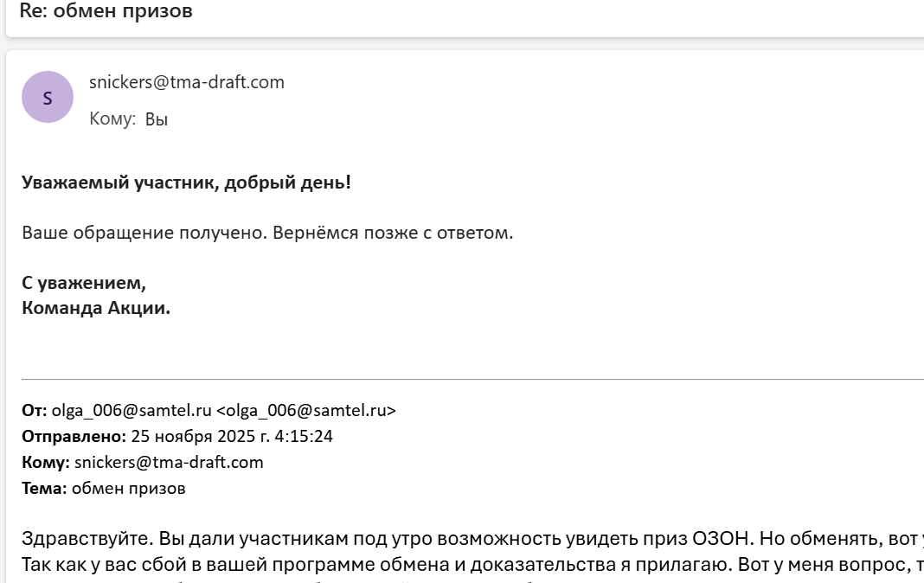Image resolution: width=924 pixels, height=583 pixels.
Task: Click the bold greeting "Уважаемый участник, добрый день!"
Action: tap(187, 183)
